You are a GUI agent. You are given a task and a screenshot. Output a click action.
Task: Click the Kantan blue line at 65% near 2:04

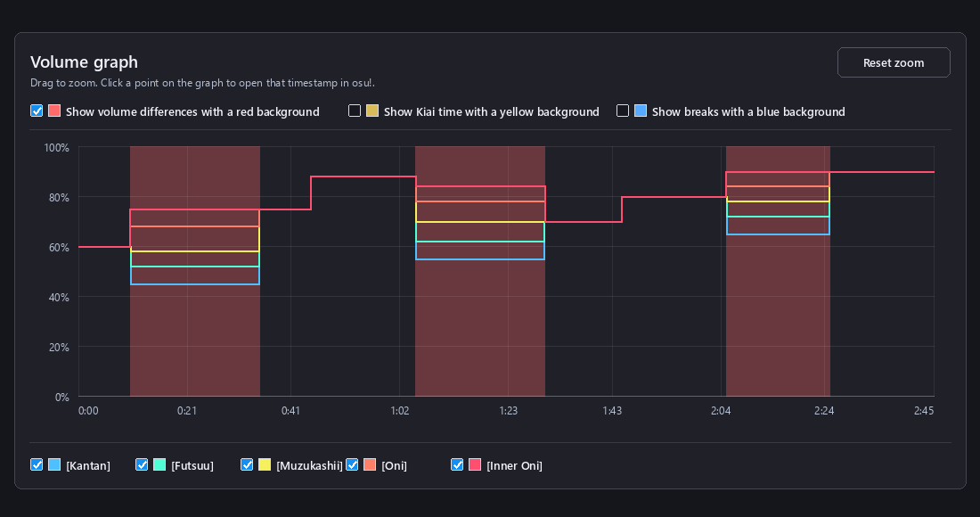pos(778,234)
